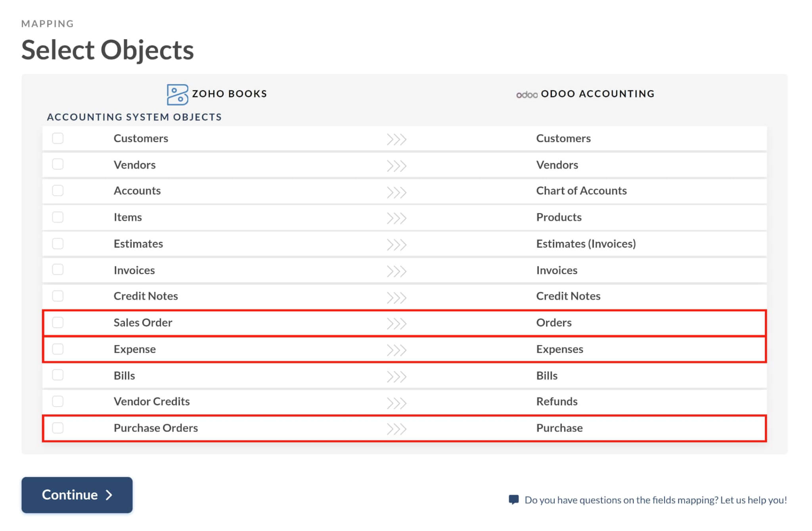The width and height of the screenshot is (812, 531).
Task: Click the Sales Order source label
Action: [x=143, y=323]
